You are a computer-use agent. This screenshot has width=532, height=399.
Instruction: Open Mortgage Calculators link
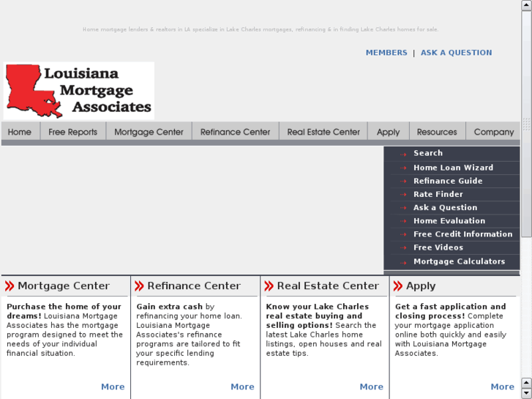click(459, 261)
